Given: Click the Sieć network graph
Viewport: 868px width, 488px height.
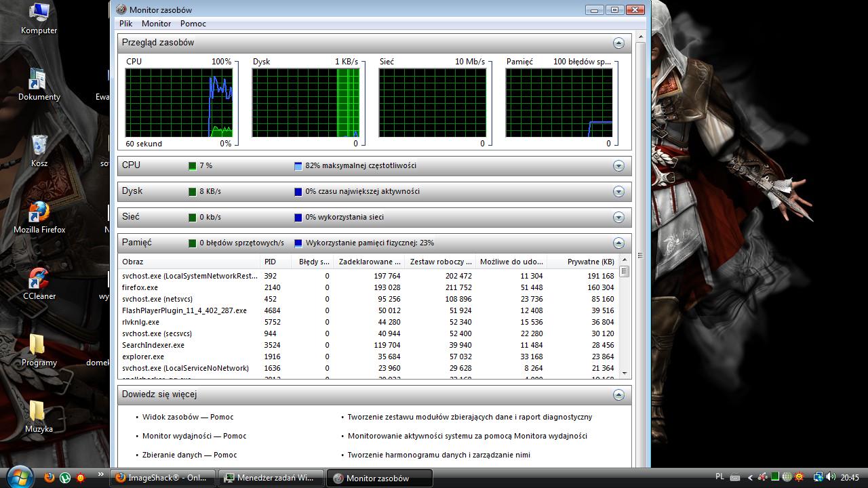Looking at the screenshot, I should pos(433,103).
